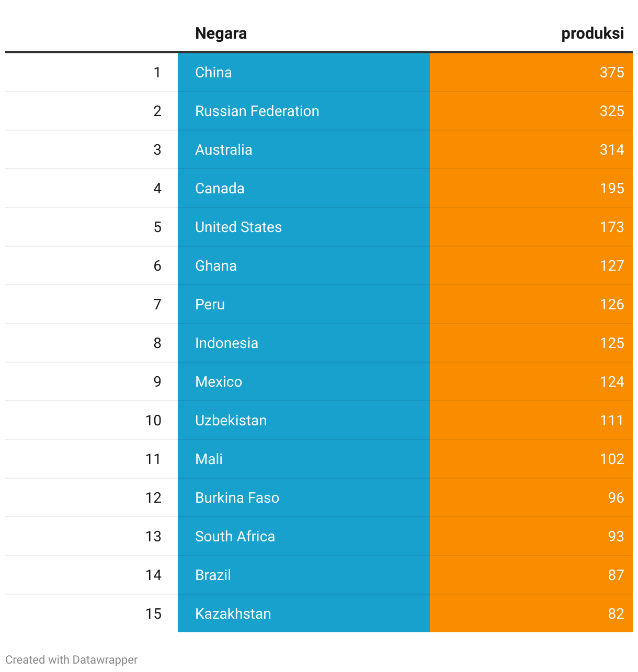Viewport: 638px width, 672px height.
Task: Click Canada's production value 195
Action: [x=611, y=188]
